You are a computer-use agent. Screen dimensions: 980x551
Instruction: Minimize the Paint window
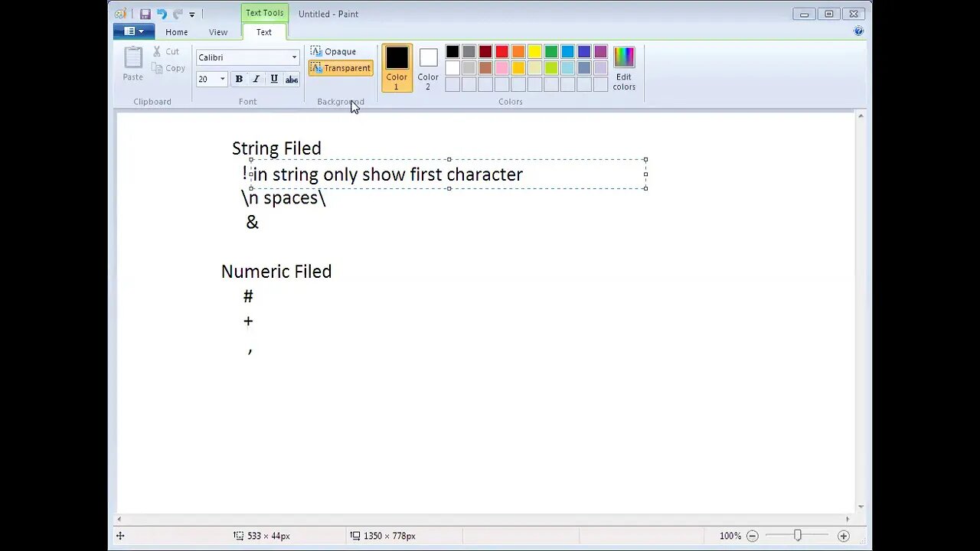[804, 14]
